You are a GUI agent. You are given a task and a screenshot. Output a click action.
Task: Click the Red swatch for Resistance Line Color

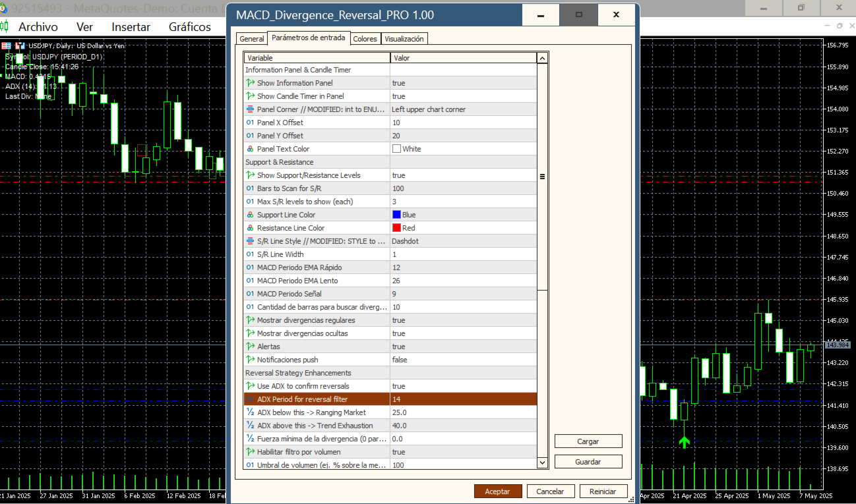coord(396,228)
